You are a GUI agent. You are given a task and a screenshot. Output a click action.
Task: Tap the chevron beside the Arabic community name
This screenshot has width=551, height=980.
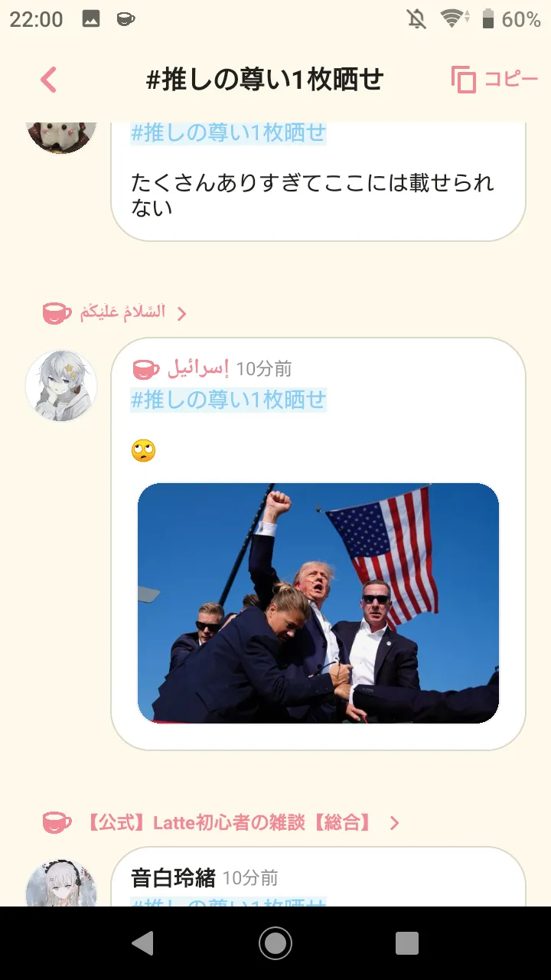(181, 313)
